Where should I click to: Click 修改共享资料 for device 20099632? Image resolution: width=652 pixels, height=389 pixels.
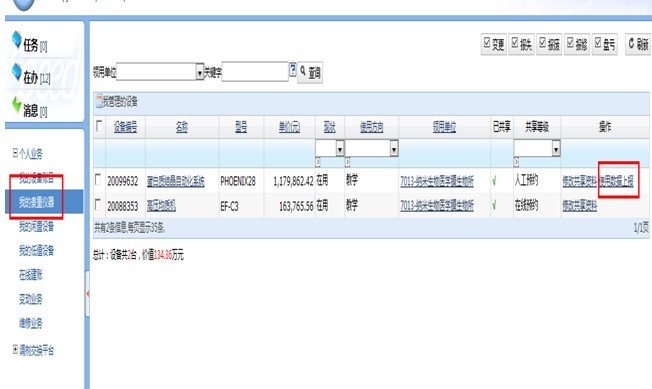[580, 181]
